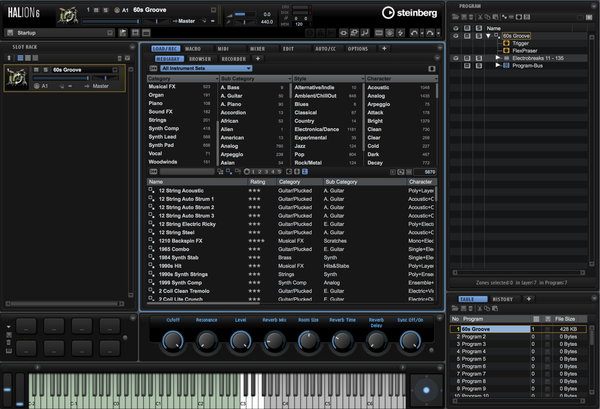The width and height of the screenshot is (600, 409).
Task: Click the redo arrow in the toolbar
Action: [430, 33]
